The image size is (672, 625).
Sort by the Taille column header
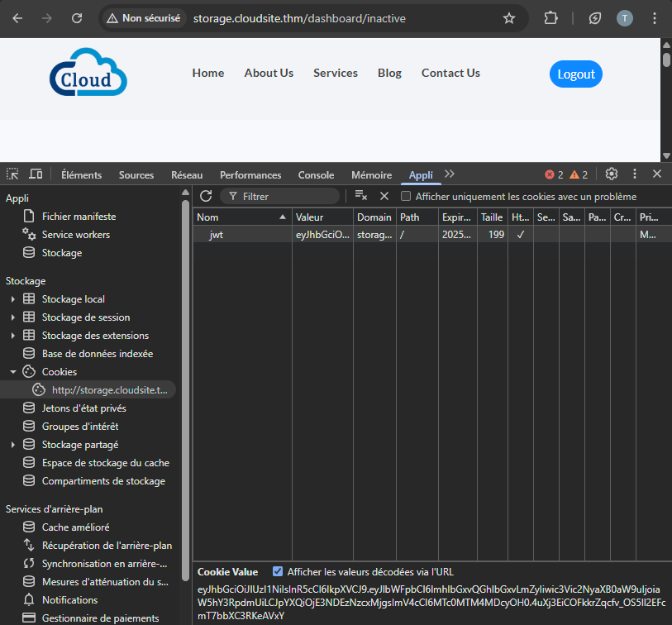pos(492,217)
